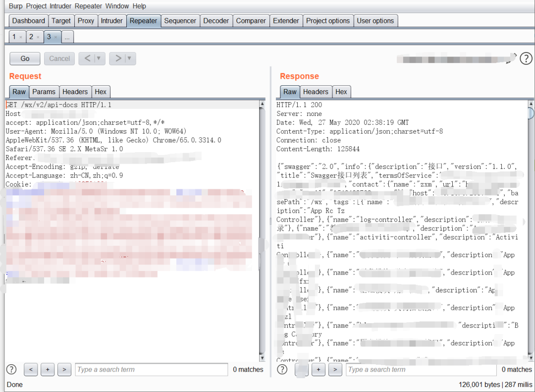Viewport: 535px width, 392px height.
Task: Switch to the Intruder tool tab
Action: point(111,21)
